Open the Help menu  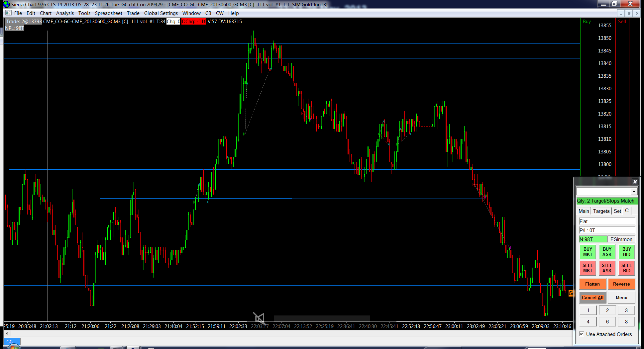point(233,13)
